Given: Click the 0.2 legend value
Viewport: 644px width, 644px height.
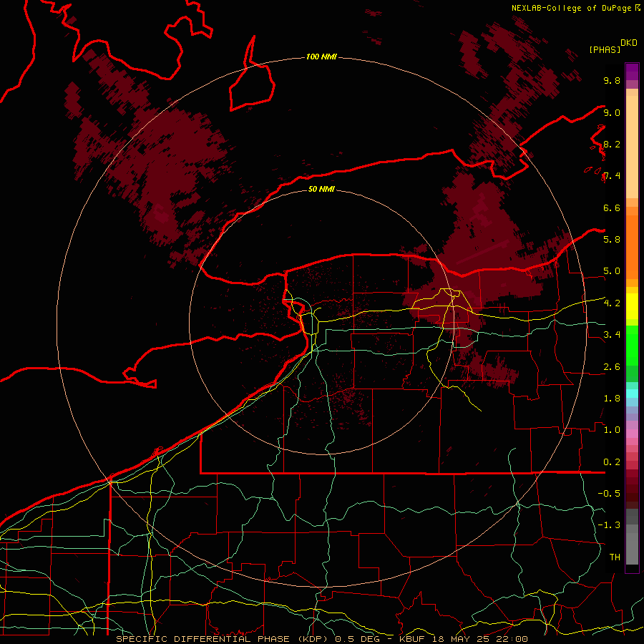Looking at the screenshot, I should tap(612, 462).
